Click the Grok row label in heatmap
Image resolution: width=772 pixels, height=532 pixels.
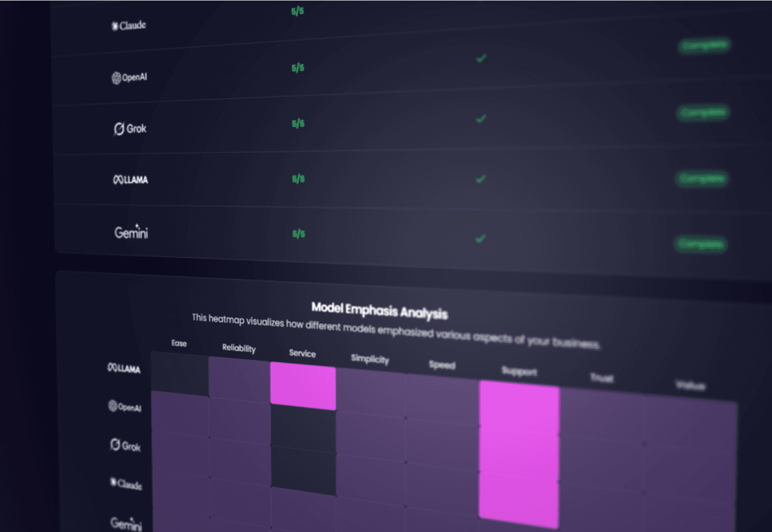coord(125,446)
